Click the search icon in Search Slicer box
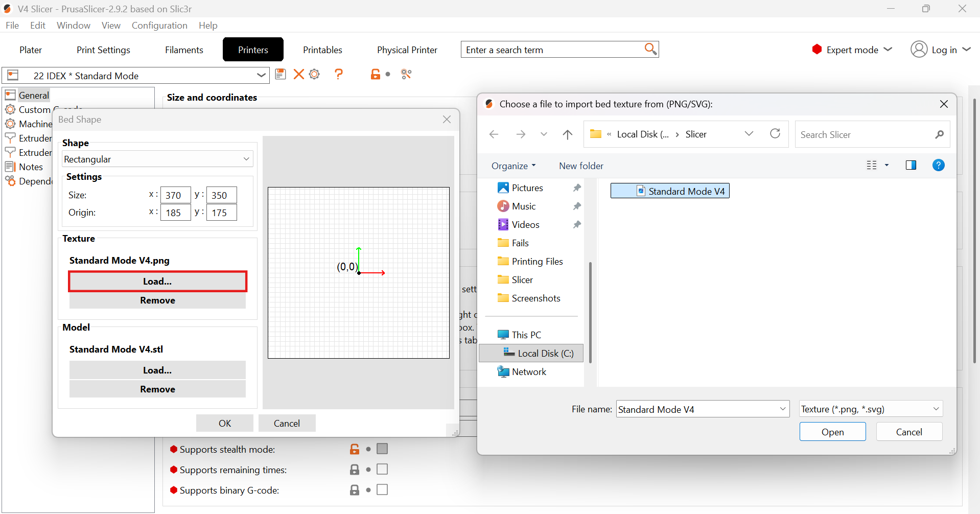The height and width of the screenshot is (514, 980). point(939,134)
